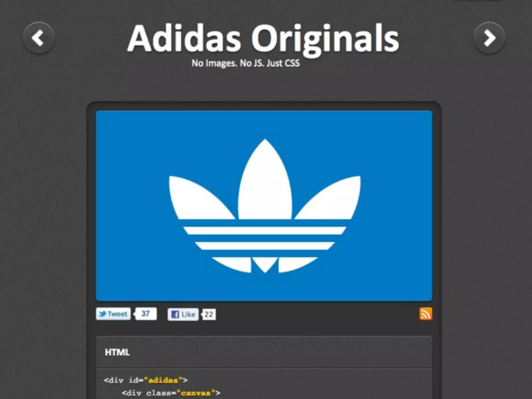Click the Facebook Like button

[x=183, y=314]
